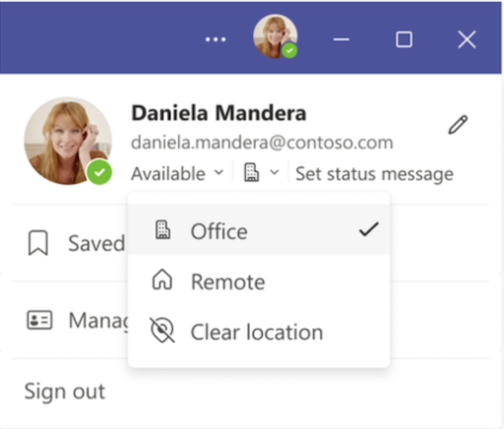This screenshot has height=429, width=504.
Task: Expand the Available status dropdown
Action: click(177, 173)
